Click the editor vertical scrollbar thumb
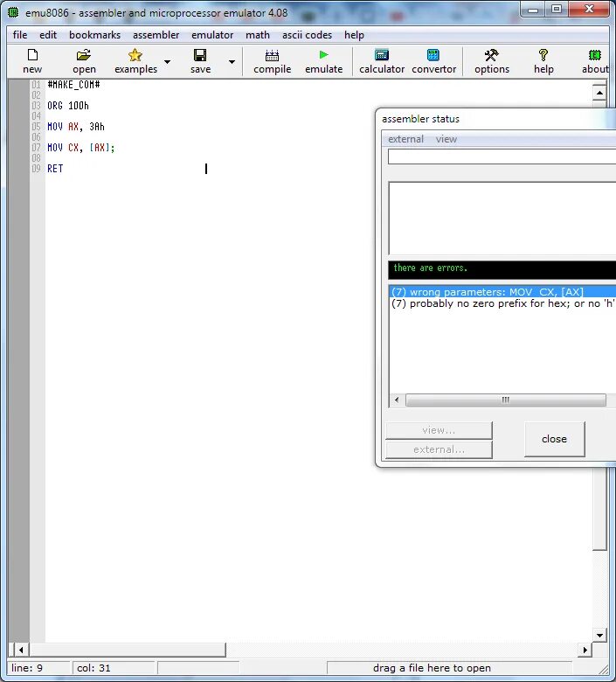This screenshot has width=616, height=682. click(x=599, y=325)
